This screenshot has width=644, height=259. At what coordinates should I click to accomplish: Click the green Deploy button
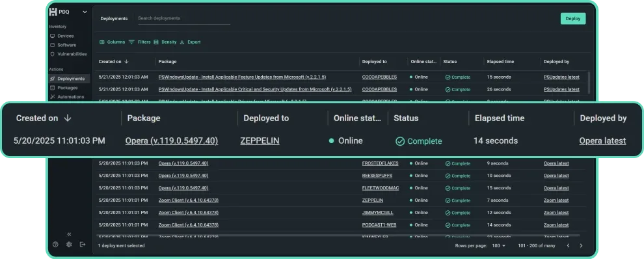pos(573,18)
